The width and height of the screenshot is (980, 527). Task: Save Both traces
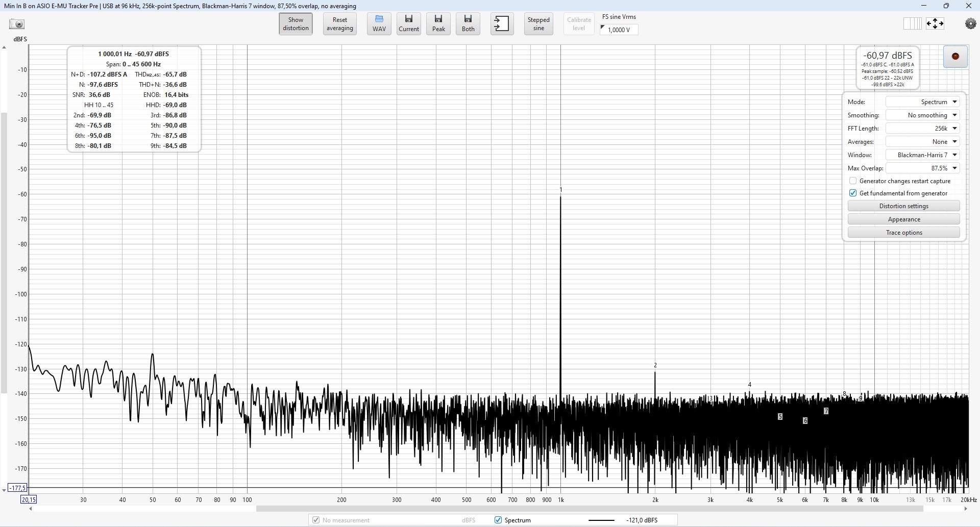coord(468,24)
